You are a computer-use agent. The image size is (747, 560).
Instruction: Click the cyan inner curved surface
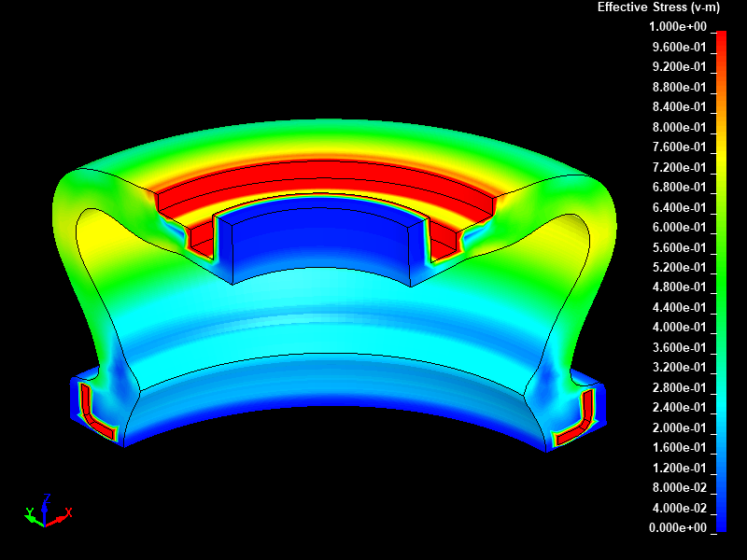[327, 317]
